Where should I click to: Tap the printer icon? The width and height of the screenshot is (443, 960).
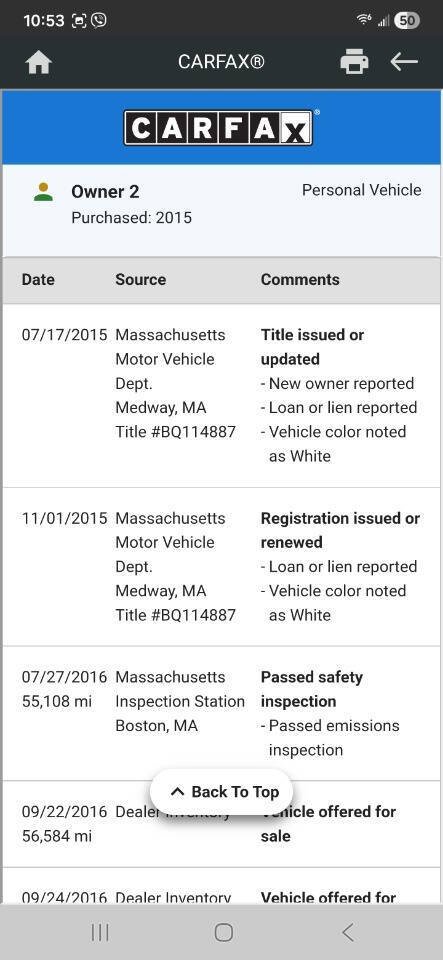(354, 62)
